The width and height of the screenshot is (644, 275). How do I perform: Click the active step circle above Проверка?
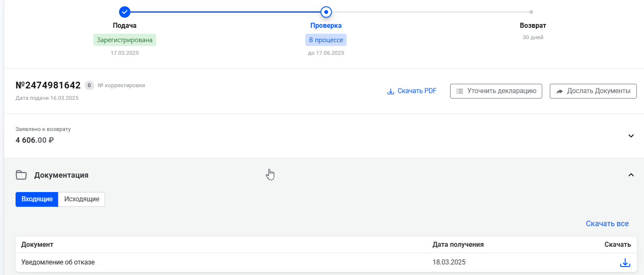pos(326,12)
